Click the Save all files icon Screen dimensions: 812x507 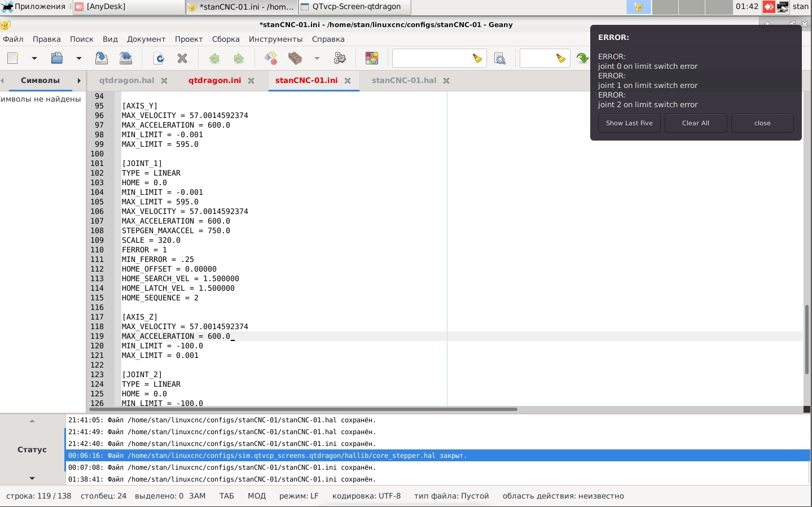pos(125,58)
